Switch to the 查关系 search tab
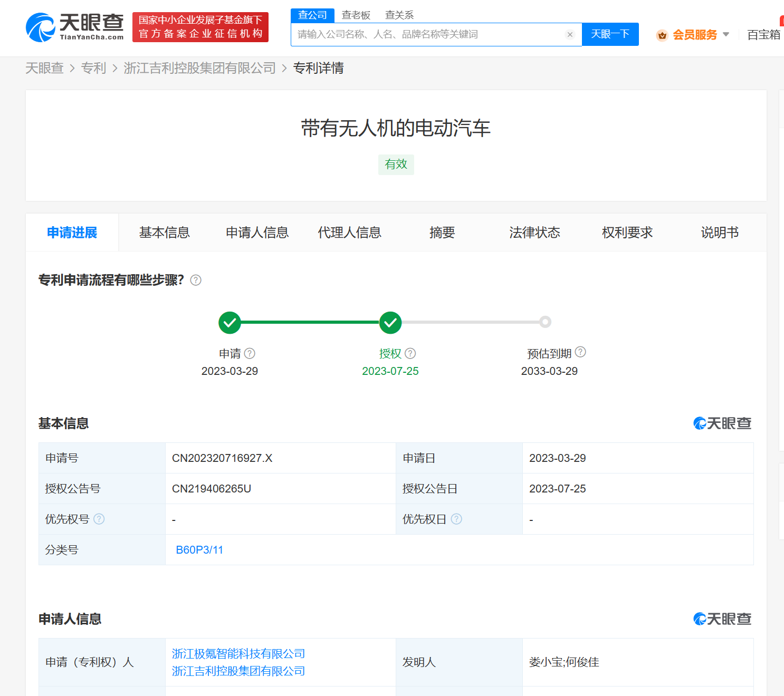 click(x=399, y=15)
